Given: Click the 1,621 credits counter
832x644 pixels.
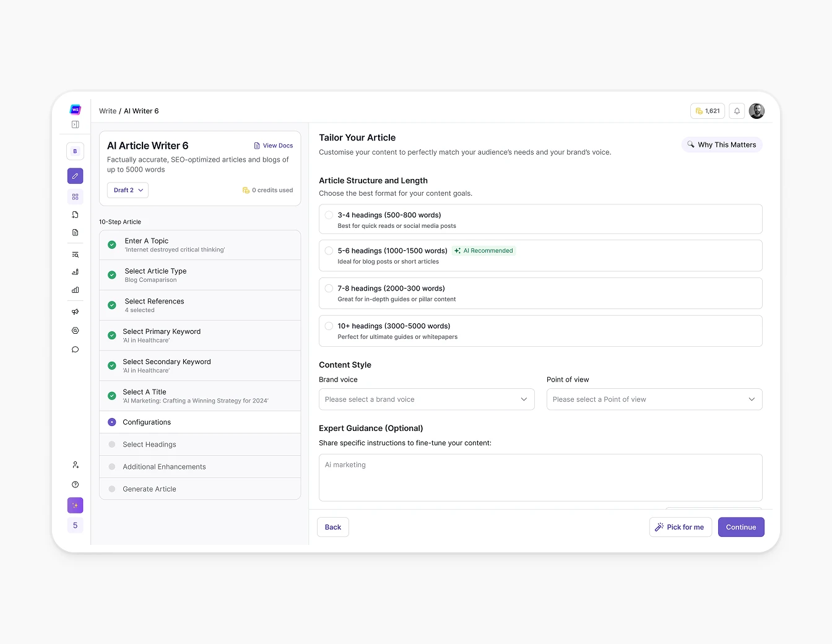Looking at the screenshot, I should pos(708,111).
